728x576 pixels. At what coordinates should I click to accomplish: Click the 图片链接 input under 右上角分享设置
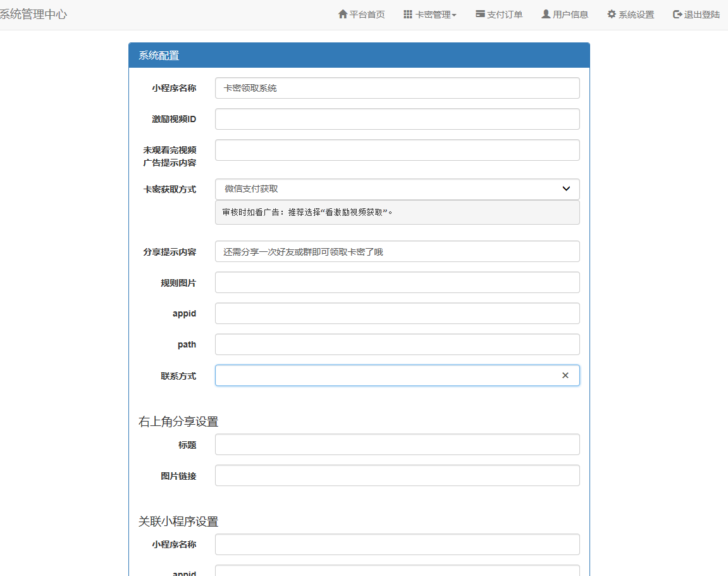(397, 475)
